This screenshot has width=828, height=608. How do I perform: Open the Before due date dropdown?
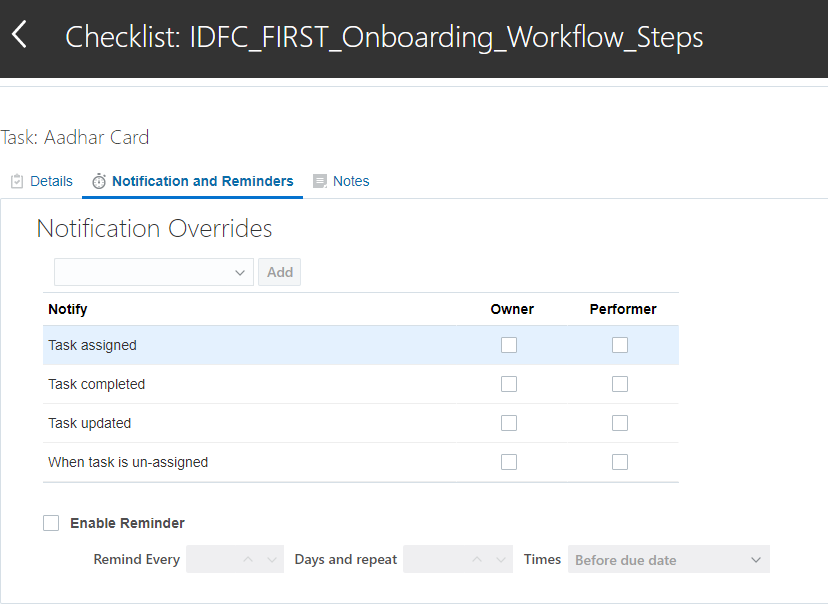(x=667, y=559)
